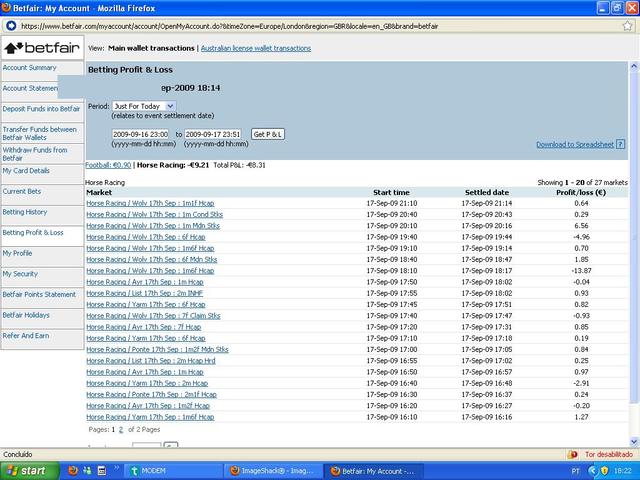Open the Wolv 17th Sep 1m1f Hcap market
Image resolution: width=640 pixels, height=480 pixels.
150,203
